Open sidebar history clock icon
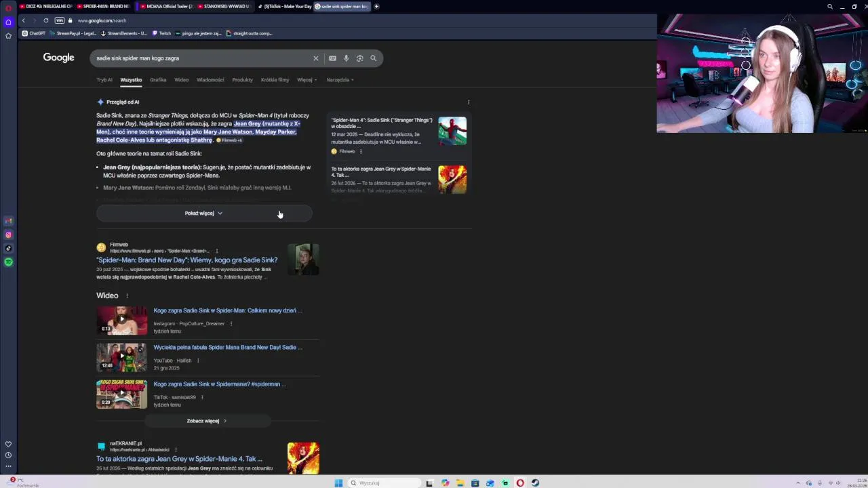The width and height of the screenshot is (868, 488). [x=8, y=455]
